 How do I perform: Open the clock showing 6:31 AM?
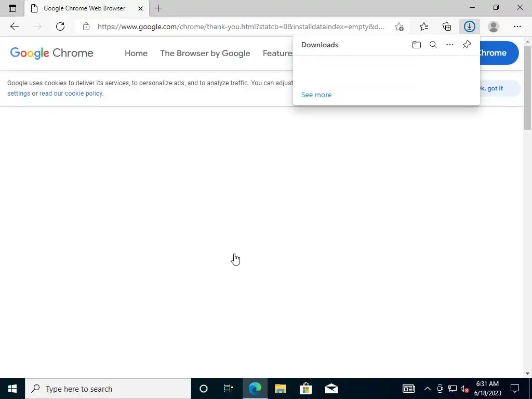coord(487,389)
